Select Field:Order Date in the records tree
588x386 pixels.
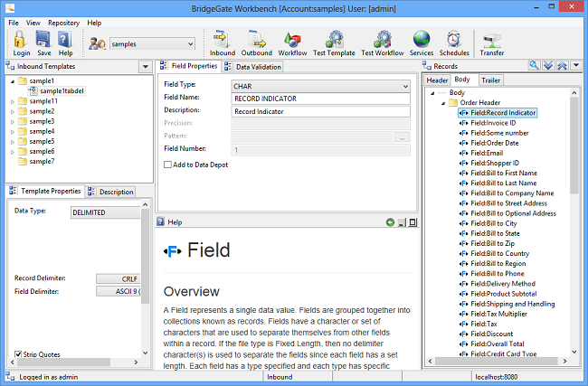[495, 143]
